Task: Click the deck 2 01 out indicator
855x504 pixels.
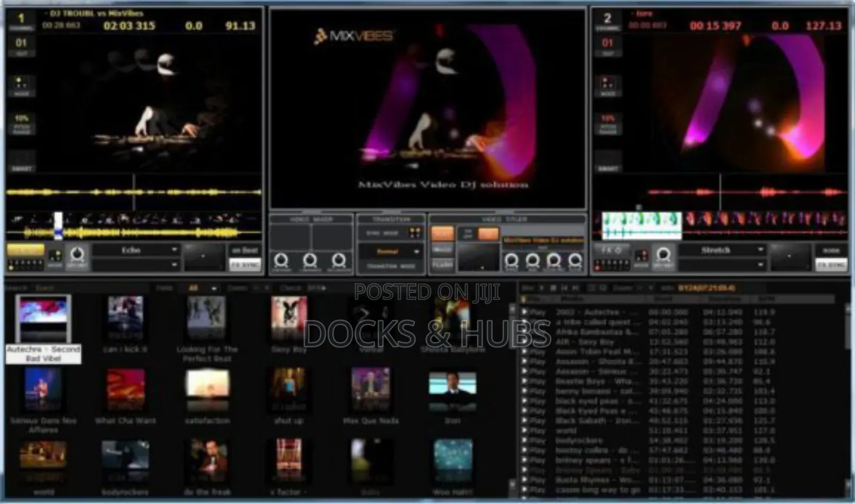Action: (x=608, y=46)
